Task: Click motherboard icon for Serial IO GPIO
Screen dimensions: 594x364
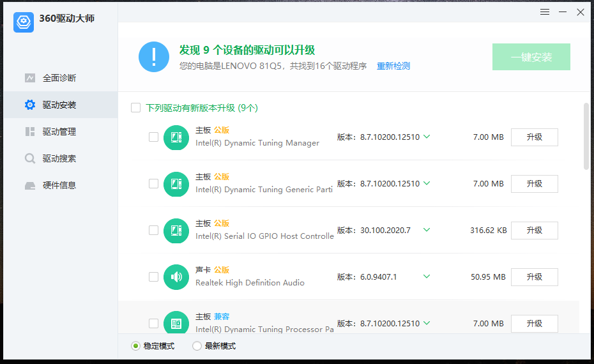Action: tap(176, 231)
